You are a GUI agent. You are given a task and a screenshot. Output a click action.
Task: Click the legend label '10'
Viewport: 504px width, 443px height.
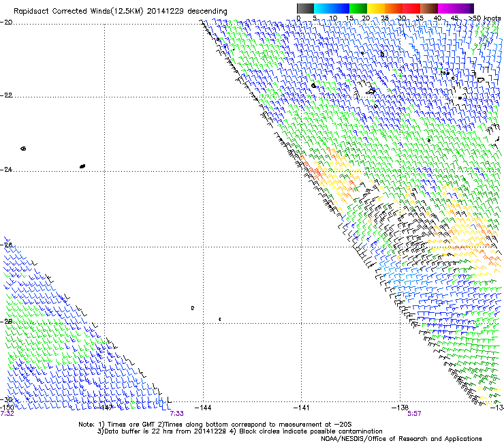click(x=333, y=18)
